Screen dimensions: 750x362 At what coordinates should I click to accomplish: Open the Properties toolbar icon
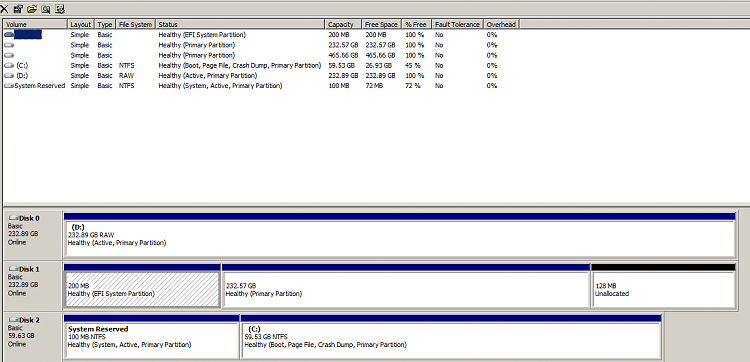point(18,9)
